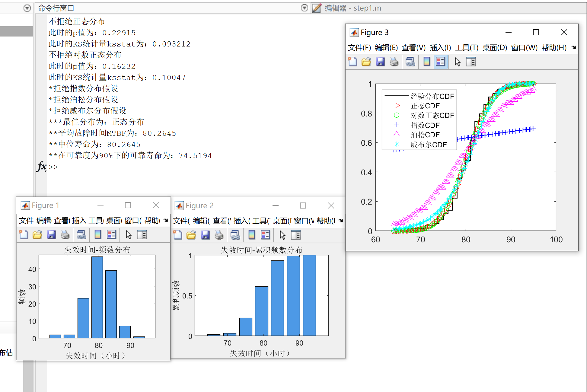
Task: Click Save icon in Figure 2 toolbar
Action: 205,235
